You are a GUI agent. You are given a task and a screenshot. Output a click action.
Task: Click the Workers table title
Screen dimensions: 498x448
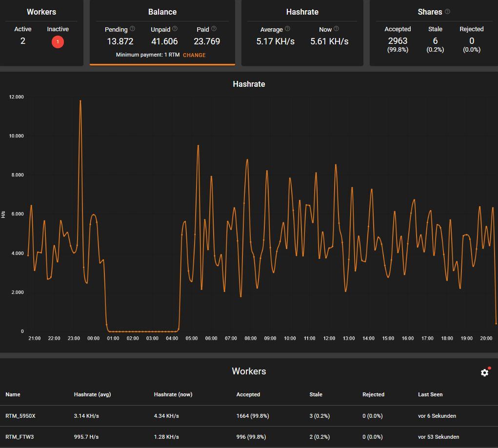pos(249,371)
